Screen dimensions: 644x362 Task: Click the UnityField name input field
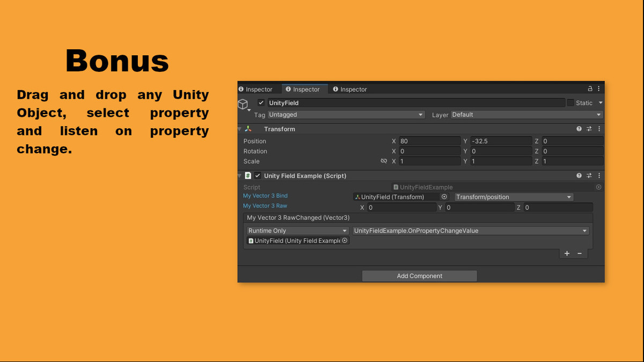[416, 102]
